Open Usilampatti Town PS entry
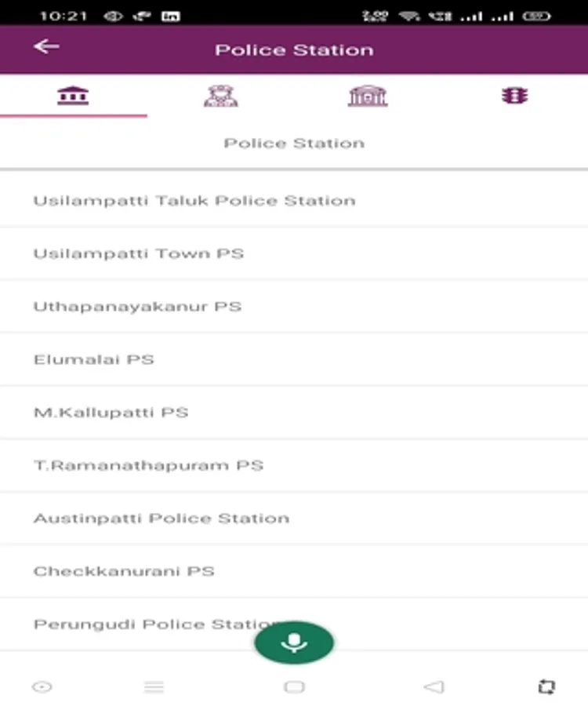The height and width of the screenshot is (706, 588). point(294,253)
